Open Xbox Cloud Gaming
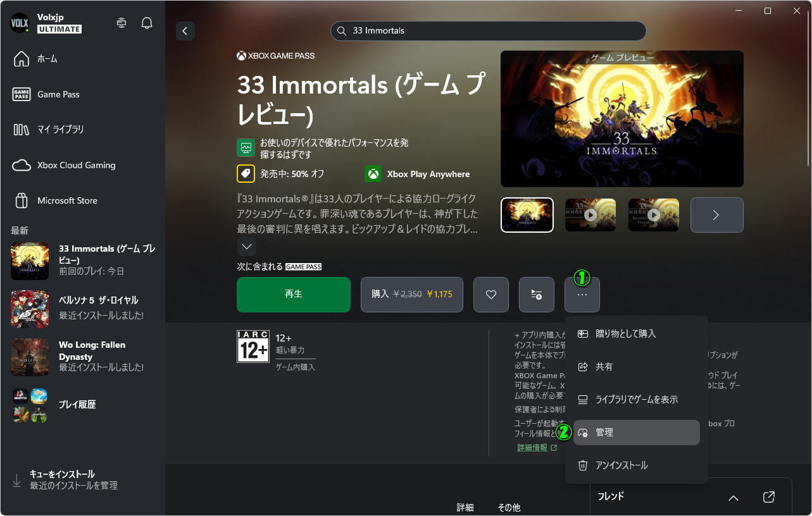Image resolution: width=812 pixels, height=516 pixels. coord(82,165)
